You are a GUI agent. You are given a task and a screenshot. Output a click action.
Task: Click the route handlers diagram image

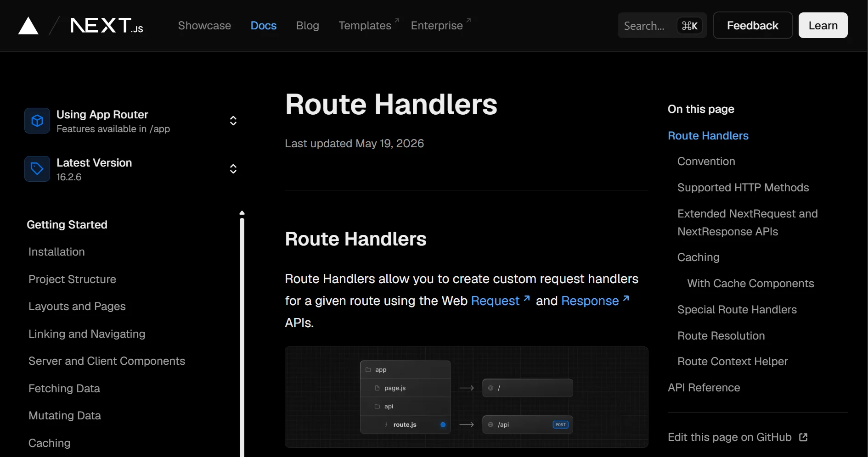[x=467, y=397]
